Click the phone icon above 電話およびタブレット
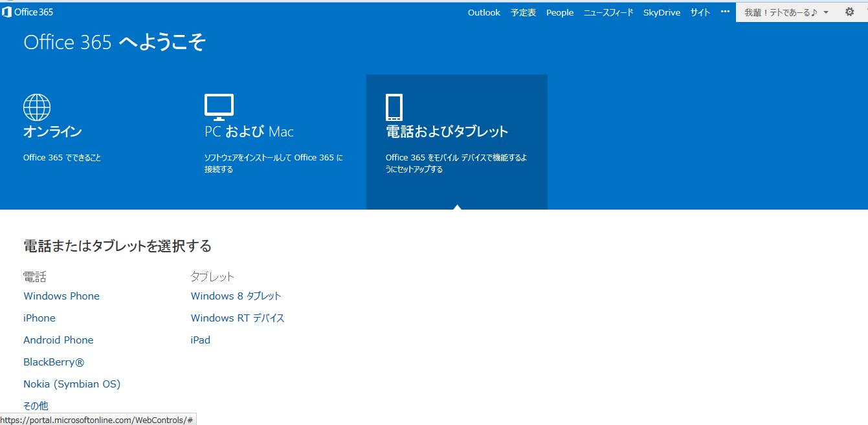Viewport: 868px width, 425px height. click(x=394, y=107)
